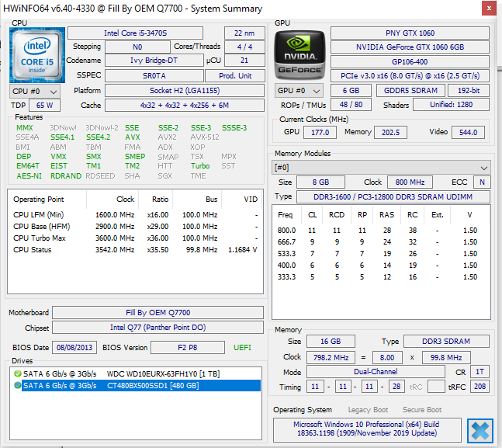502x448 pixels.
Task: Select the 666.7 frequency timing row
Action: tap(381, 242)
